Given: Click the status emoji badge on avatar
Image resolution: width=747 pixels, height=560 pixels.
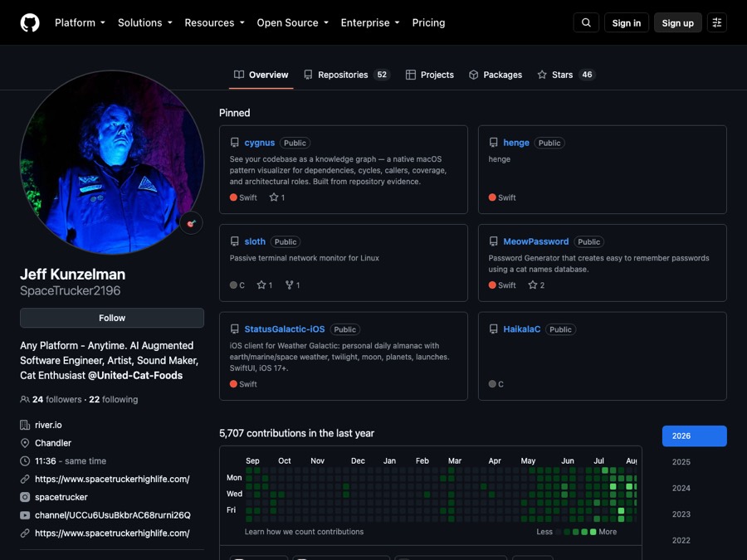Looking at the screenshot, I should point(192,223).
